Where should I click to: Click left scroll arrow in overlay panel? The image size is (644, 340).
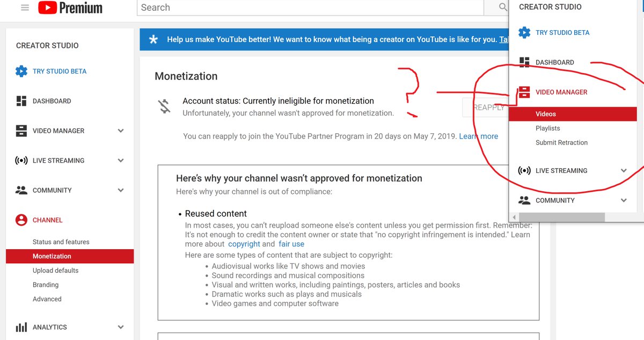pos(513,217)
